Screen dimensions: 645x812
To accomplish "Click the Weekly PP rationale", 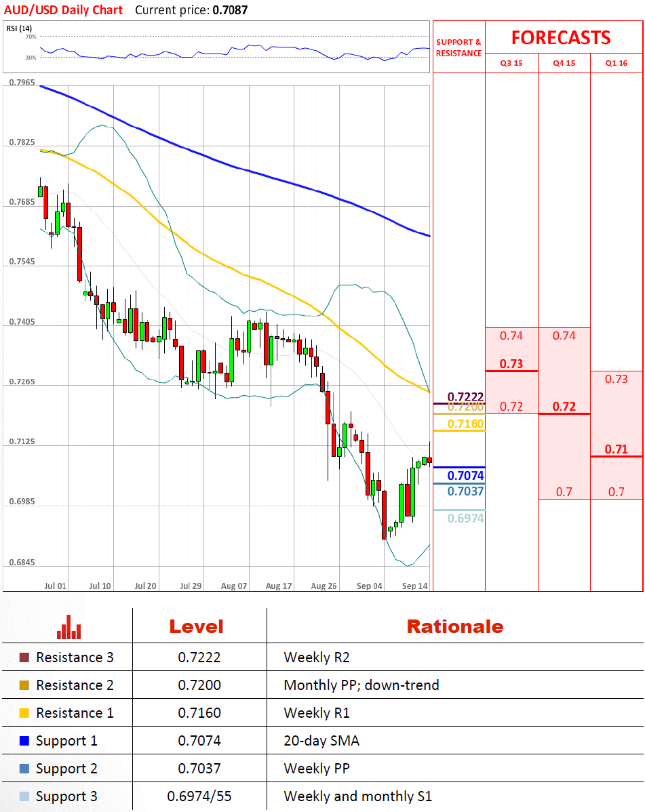I will tap(317, 769).
